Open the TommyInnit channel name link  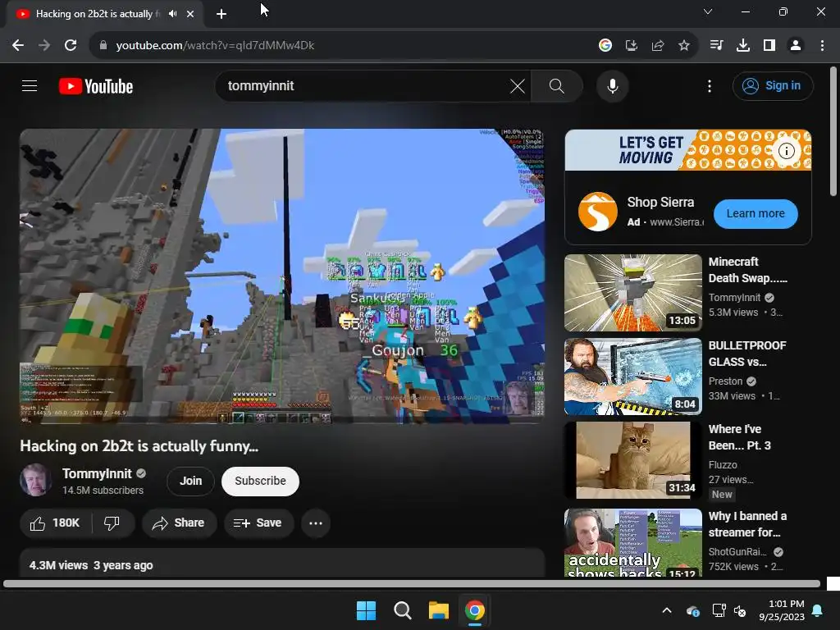point(97,473)
